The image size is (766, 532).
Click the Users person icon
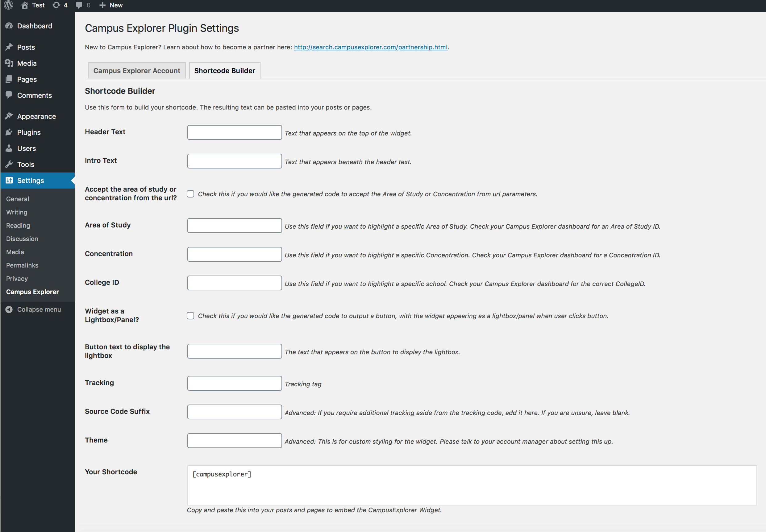point(9,148)
